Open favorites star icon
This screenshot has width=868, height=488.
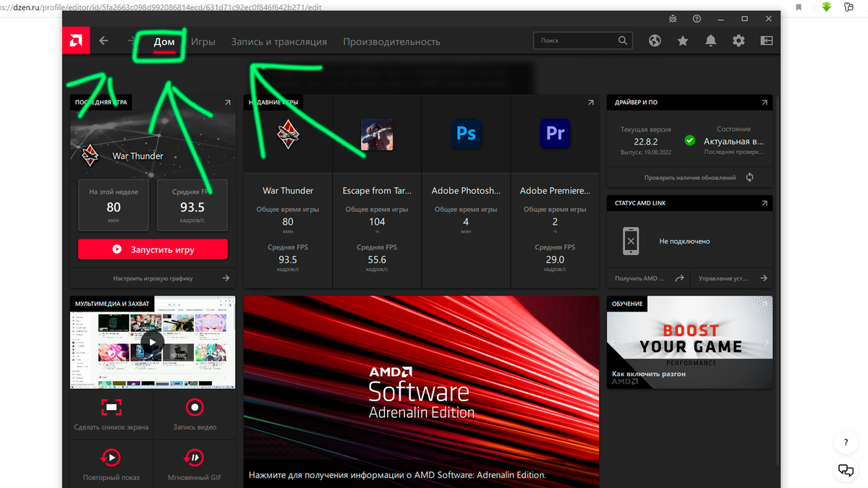(x=683, y=41)
